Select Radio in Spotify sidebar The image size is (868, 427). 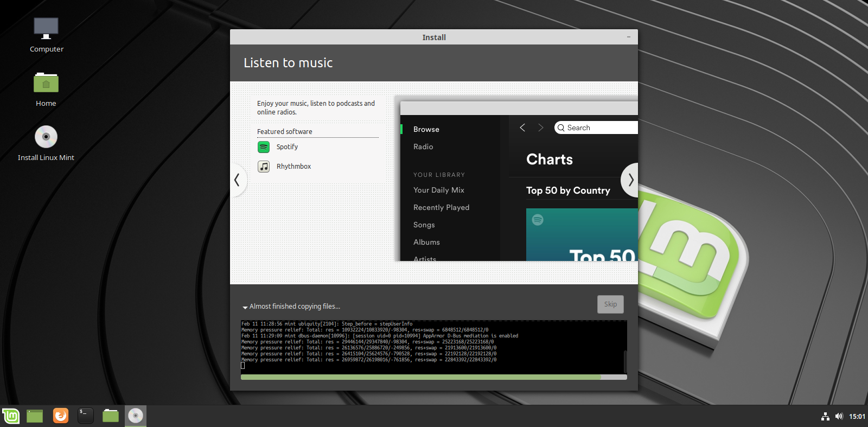[x=423, y=146]
